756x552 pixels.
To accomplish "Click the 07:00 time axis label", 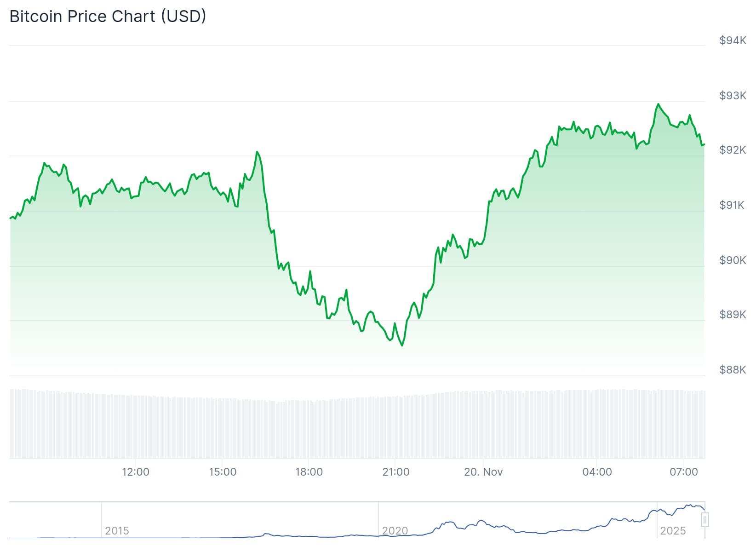I will pyautogui.click(x=684, y=472).
